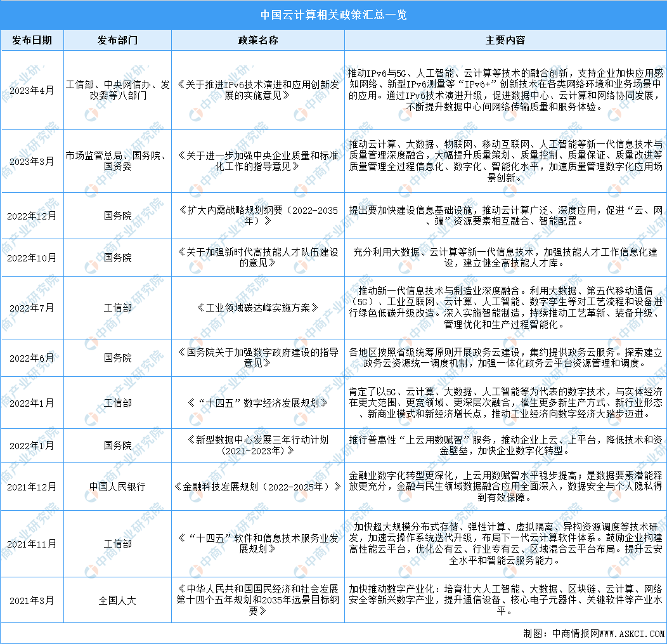Click 工信部 in the 2022年7月 row
667x644 pixels.
(117, 308)
